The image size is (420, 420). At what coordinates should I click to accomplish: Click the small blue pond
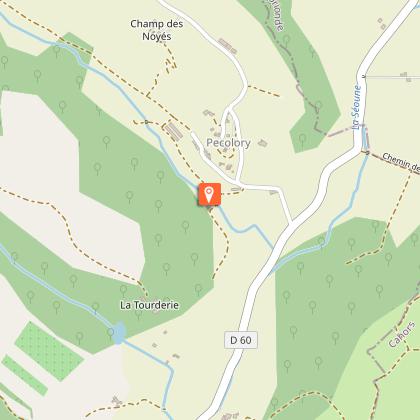[119, 333]
